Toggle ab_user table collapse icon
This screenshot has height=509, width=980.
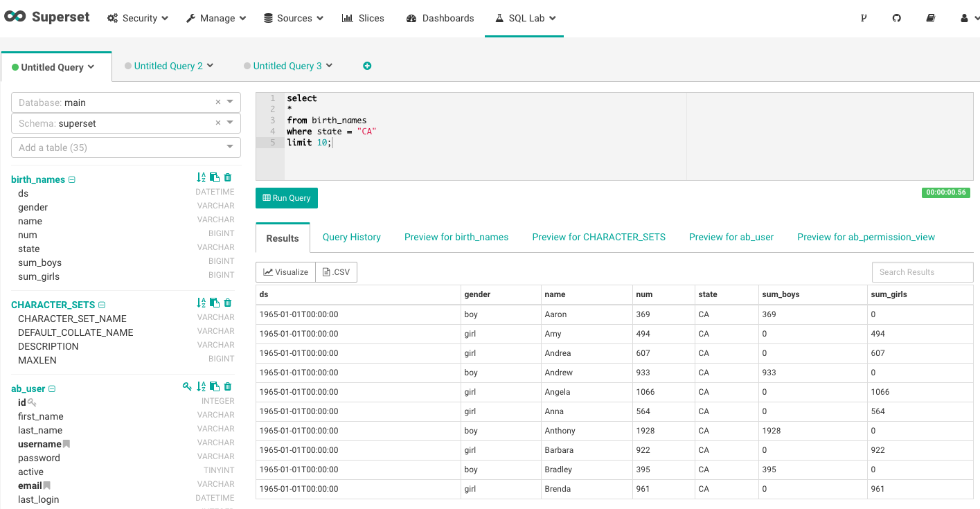[x=52, y=389]
